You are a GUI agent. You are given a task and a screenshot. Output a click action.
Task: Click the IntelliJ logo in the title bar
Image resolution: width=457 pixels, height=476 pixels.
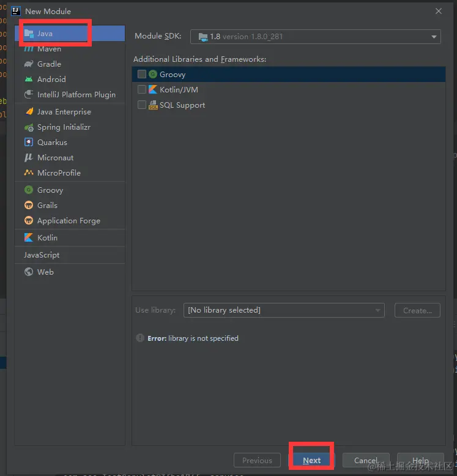pos(16,11)
